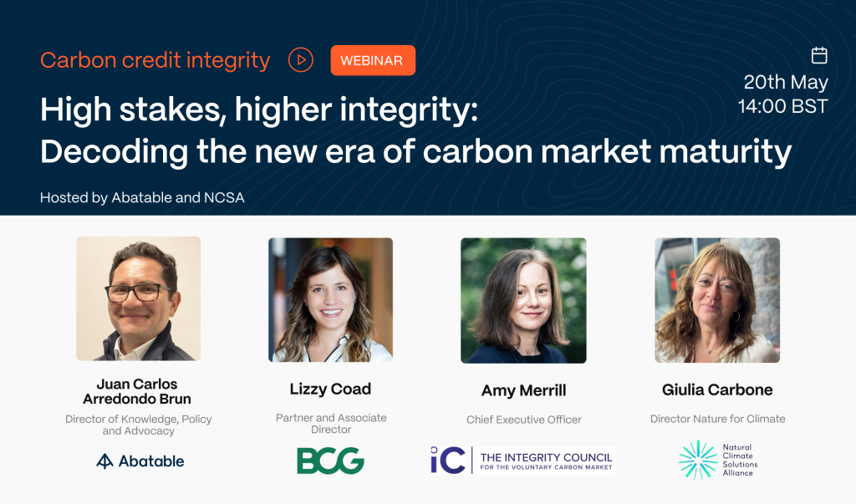Viewport: 856px width, 504px height.
Task: Select Lizzy Coad's headshot
Action: [x=330, y=299]
